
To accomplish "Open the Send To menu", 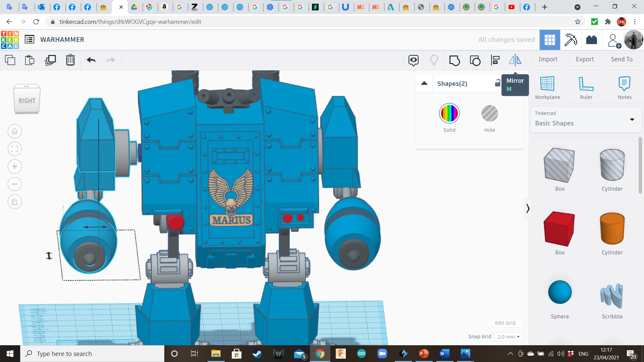I will click(622, 59).
